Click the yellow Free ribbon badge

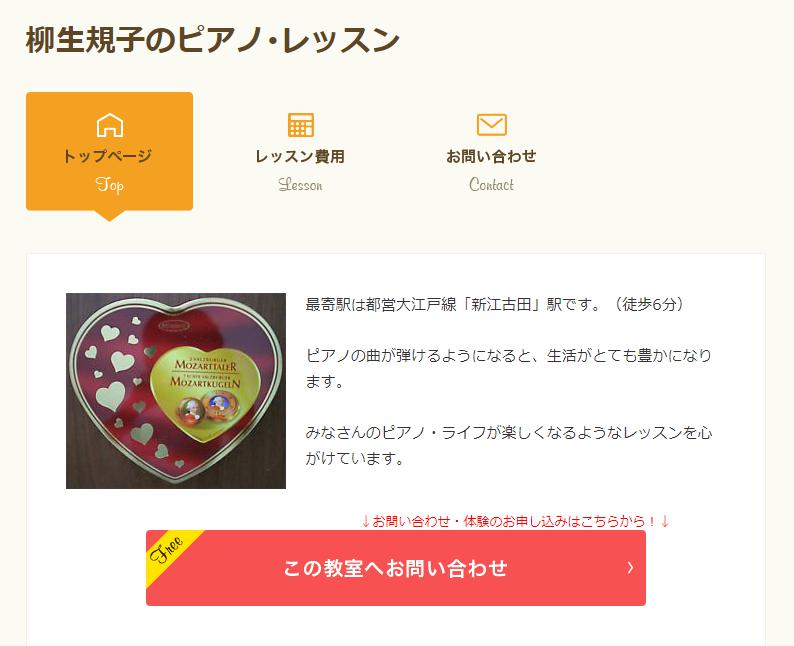(169, 552)
